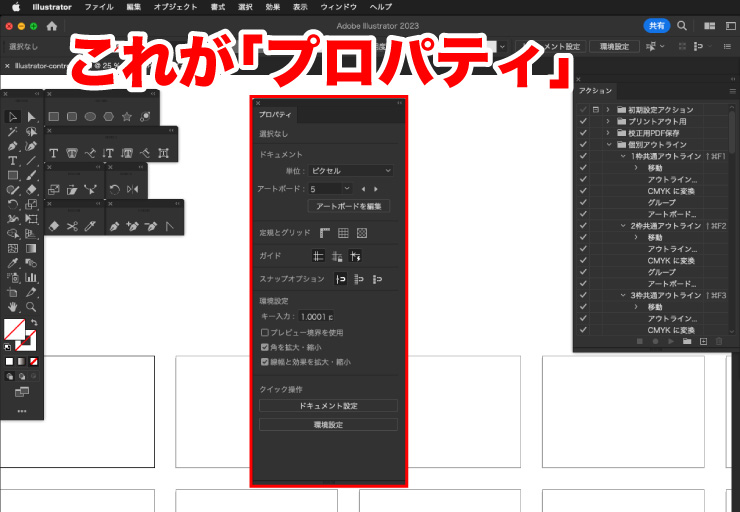Open the ウィンドウ menu
The height and width of the screenshot is (512, 740).
click(338, 7)
